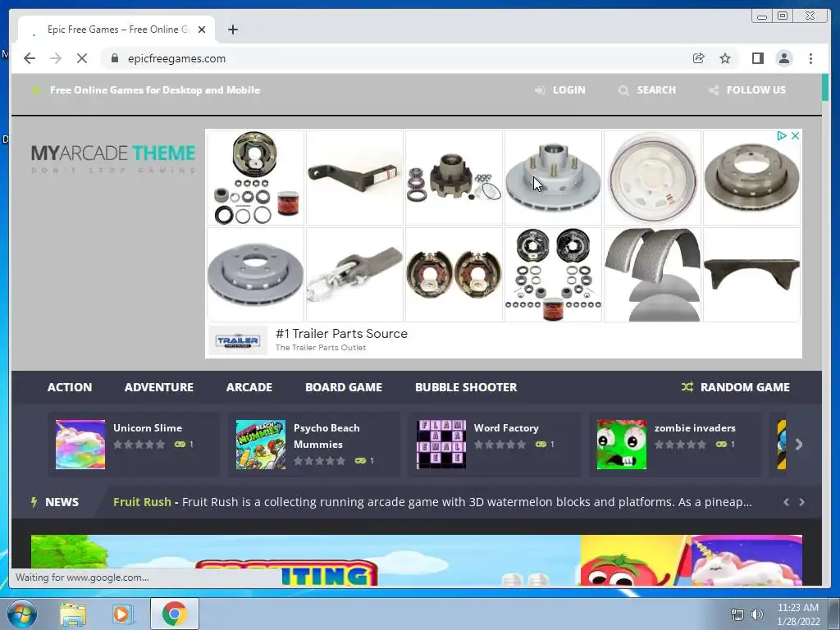Viewport: 840px width, 630px height.
Task: Share this page icon in address bar
Action: pos(699,58)
